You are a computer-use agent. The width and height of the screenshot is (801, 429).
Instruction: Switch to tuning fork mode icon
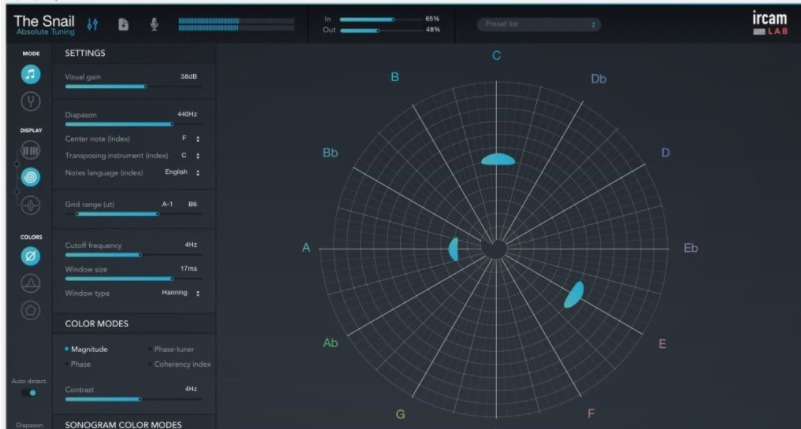point(31,102)
